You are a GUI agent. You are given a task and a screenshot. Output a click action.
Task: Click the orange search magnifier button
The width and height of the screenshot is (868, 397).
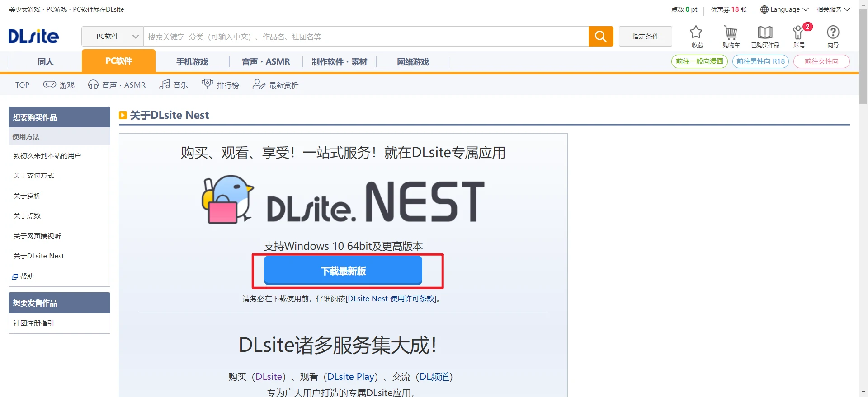pyautogui.click(x=600, y=37)
